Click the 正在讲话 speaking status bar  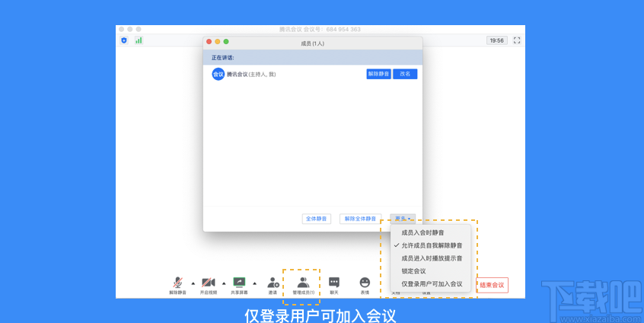click(313, 58)
